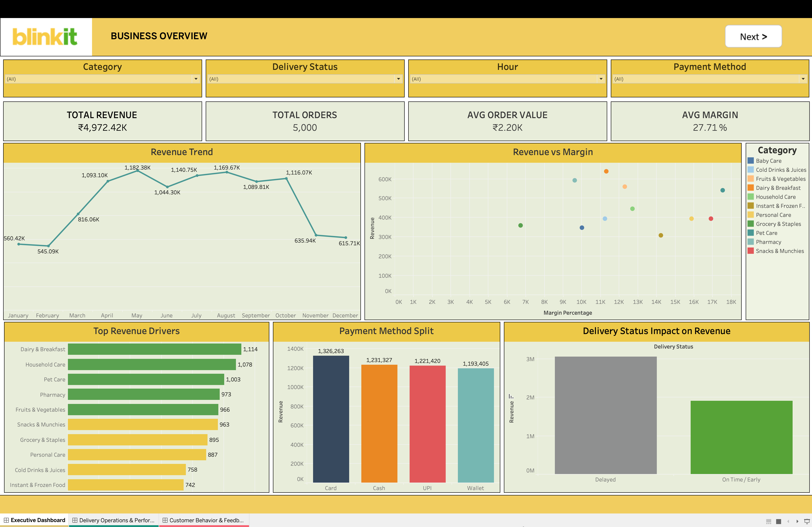The width and height of the screenshot is (812, 527).
Task: Select Household Care legend swatch
Action: [751, 197]
